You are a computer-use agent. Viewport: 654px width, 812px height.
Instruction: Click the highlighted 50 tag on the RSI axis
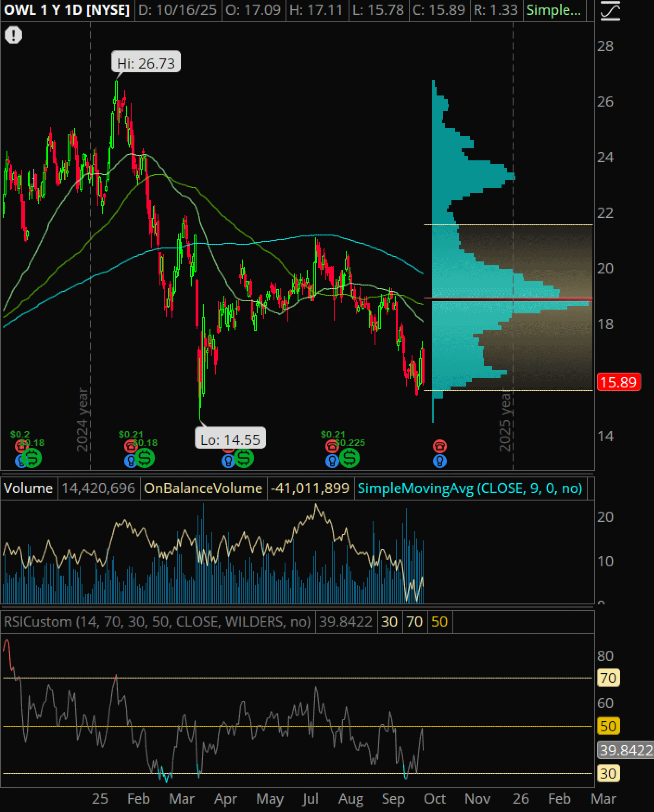point(608,726)
